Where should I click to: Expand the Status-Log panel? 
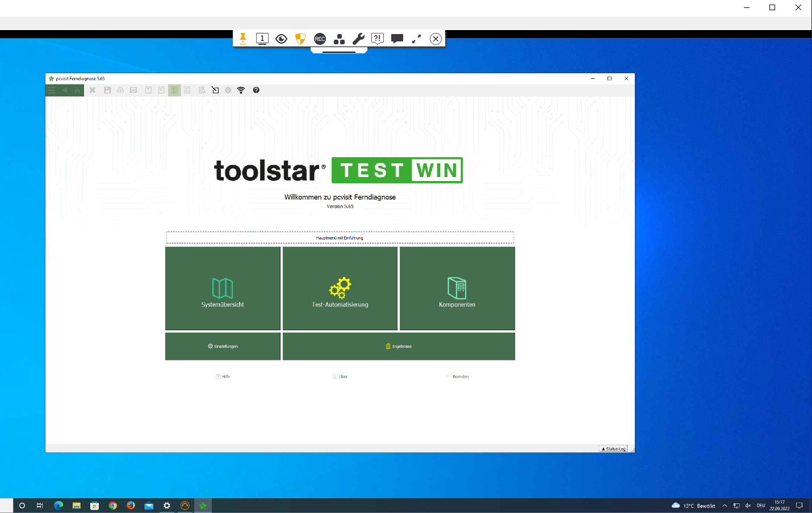tap(613, 449)
